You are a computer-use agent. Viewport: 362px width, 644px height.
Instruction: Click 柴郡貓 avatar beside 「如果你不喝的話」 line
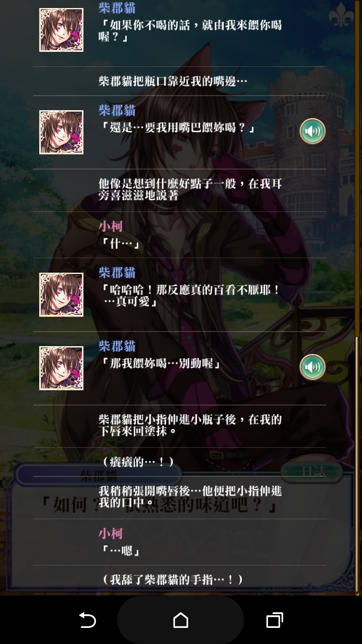click(x=61, y=30)
